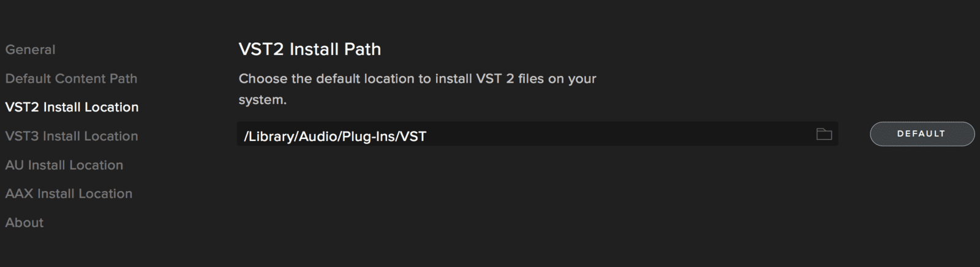The image size is (980, 267).
Task: Switch to AAX Install Location
Action: [69, 194]
